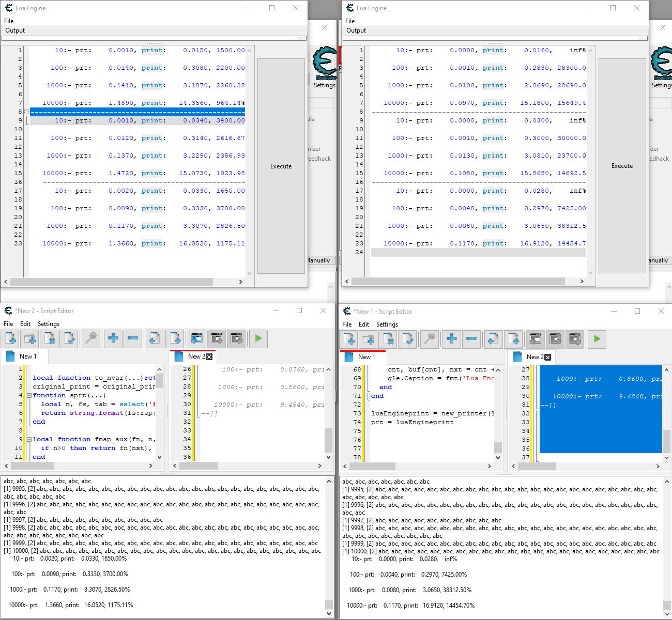
Task: Run script with green play in New 1 Script Editor
Action: 597,339
